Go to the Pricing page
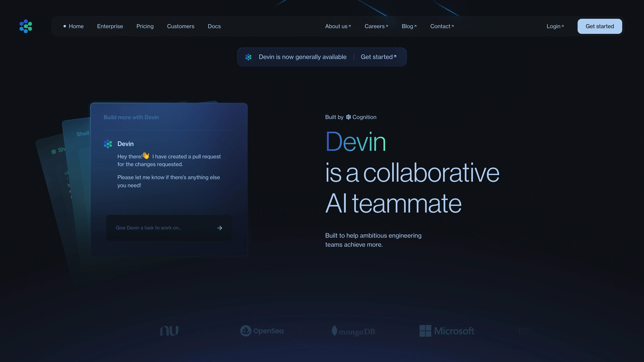Screen dimensions: 644x362 pyautogui.click(x=145, y=26)
